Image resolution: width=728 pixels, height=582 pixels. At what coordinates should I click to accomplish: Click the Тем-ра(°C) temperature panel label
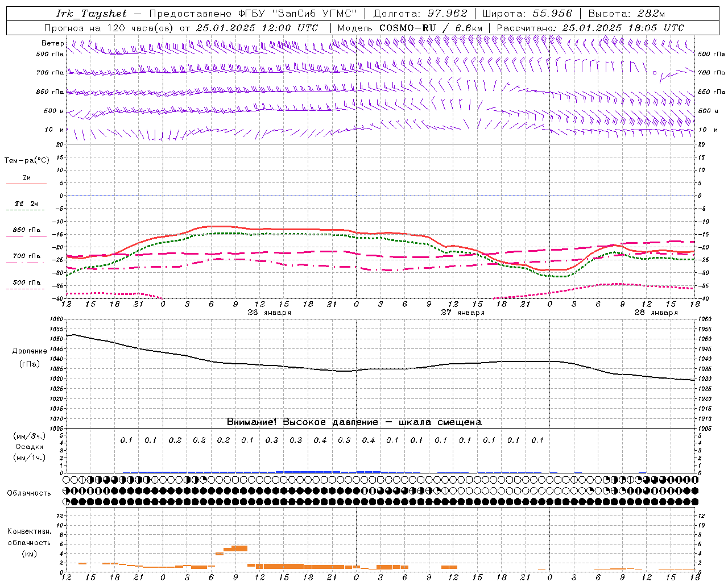pyautogui.click(x=27, y=161)
